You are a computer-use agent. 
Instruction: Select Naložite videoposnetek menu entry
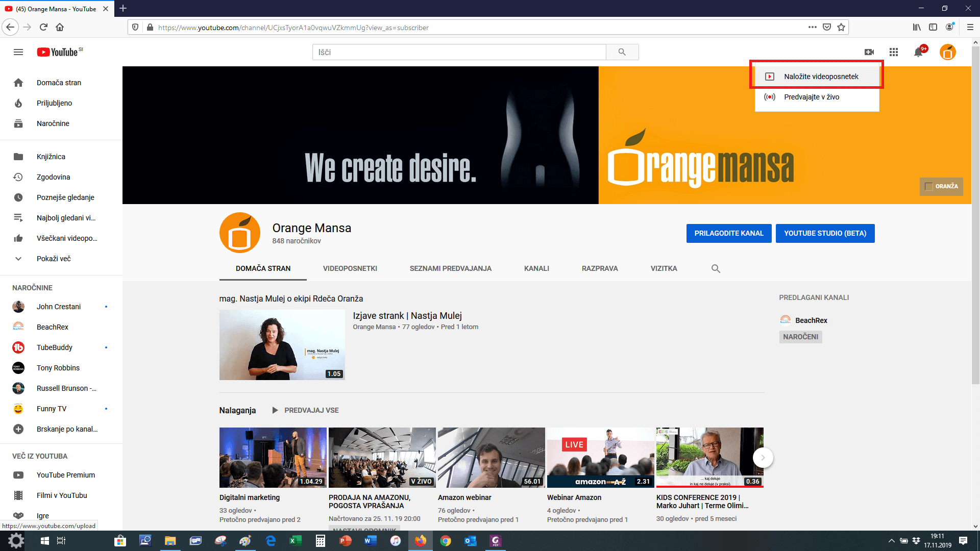821,77
